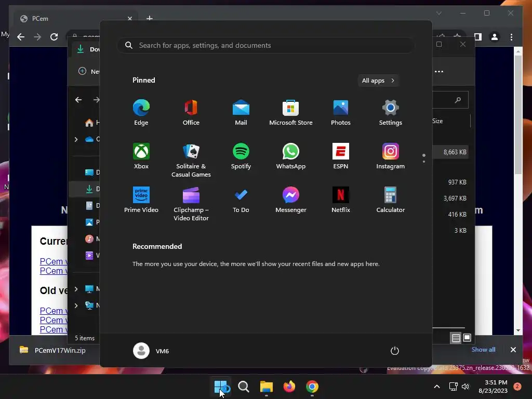Open Settings from the Start menu

(391, 112)
